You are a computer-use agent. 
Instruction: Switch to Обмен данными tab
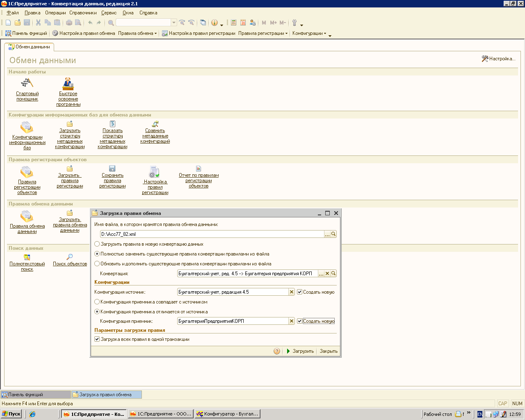coord(29,47)
